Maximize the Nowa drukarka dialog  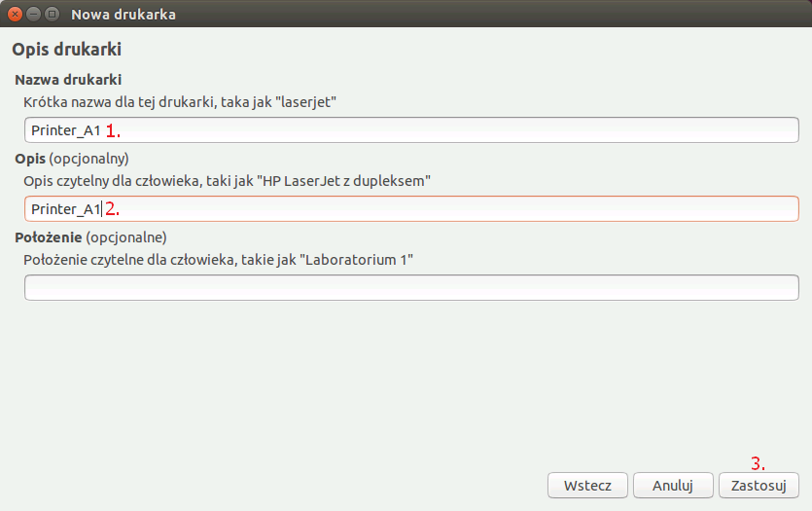52,14
